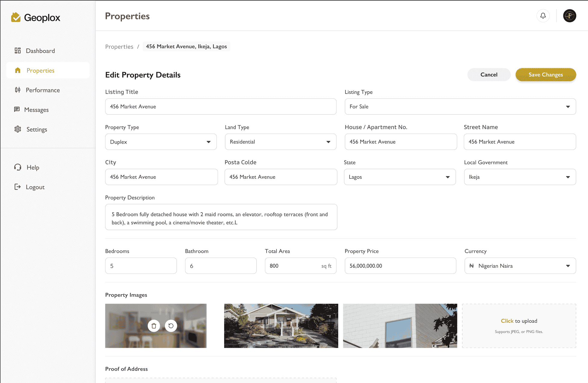This screenshot has width=588, height=383.
Task: Click the Geoplox logo icon
Action: pyautogui.click(x=16, y=17)
